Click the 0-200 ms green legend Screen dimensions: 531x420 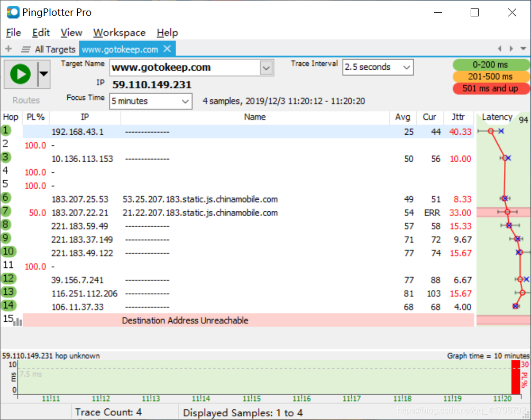[490, 64]
